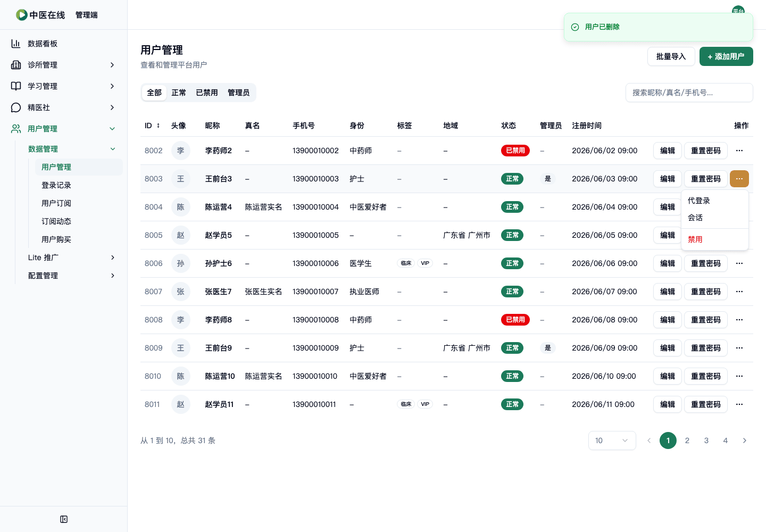766x532 pixels.
Task: Edit user 8009 王前台9
Action: coord(668,348)
